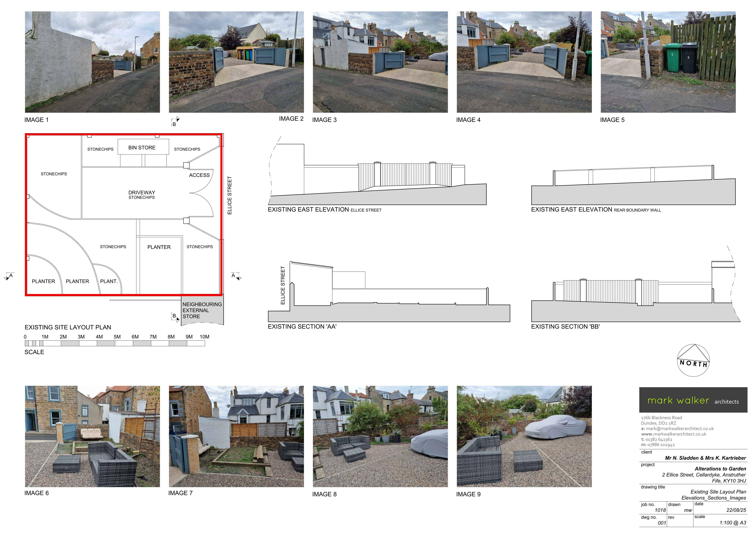
Task: Click the drawing number 001
Action: pyautogui.click(x=662, y=523)
